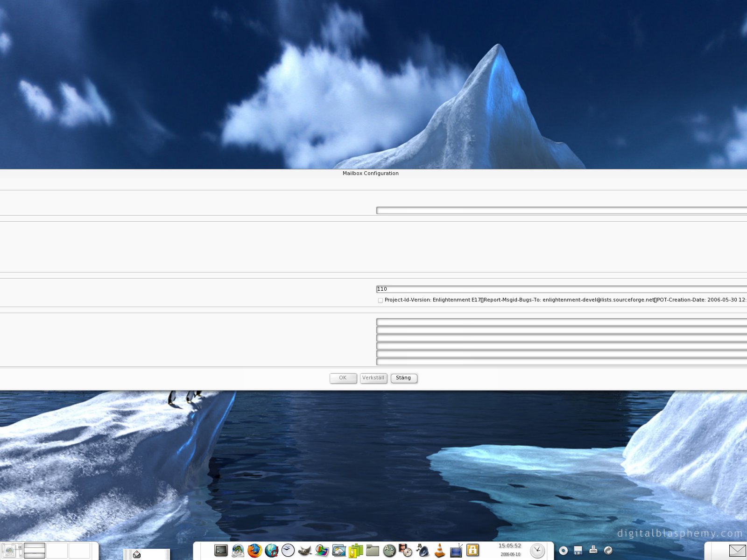
Task: Click the Verkställ apply button
Action: [373, 378]
